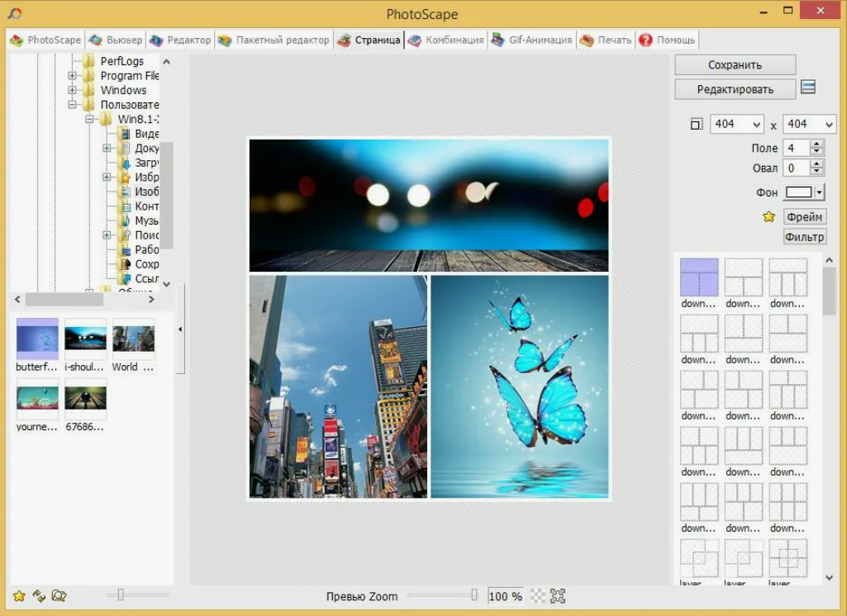Select the Рабо... desktop folder

[146, 249]
